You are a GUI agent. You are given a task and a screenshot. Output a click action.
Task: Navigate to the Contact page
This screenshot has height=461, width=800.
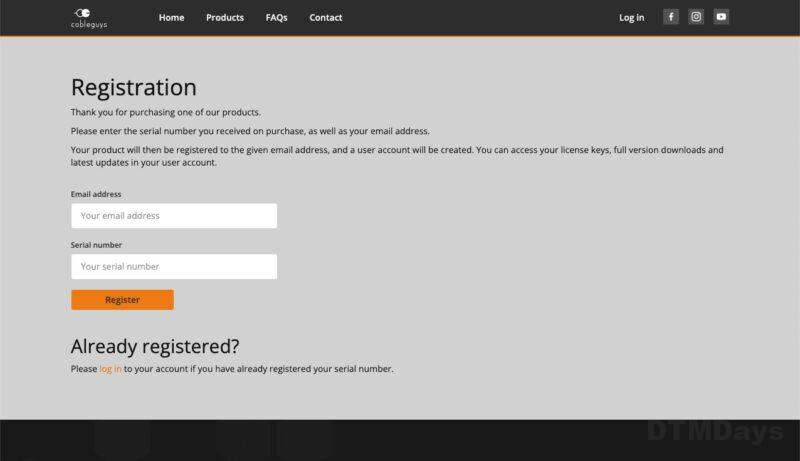[x=325, y=18]
